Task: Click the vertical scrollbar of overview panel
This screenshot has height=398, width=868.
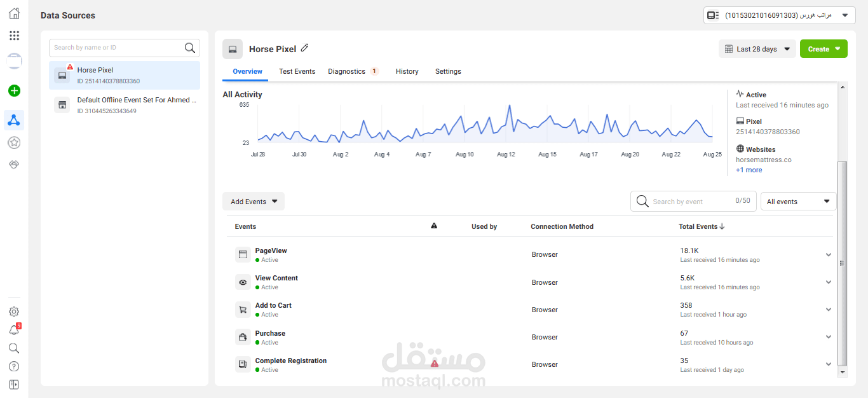Action: tap(843, 263)
